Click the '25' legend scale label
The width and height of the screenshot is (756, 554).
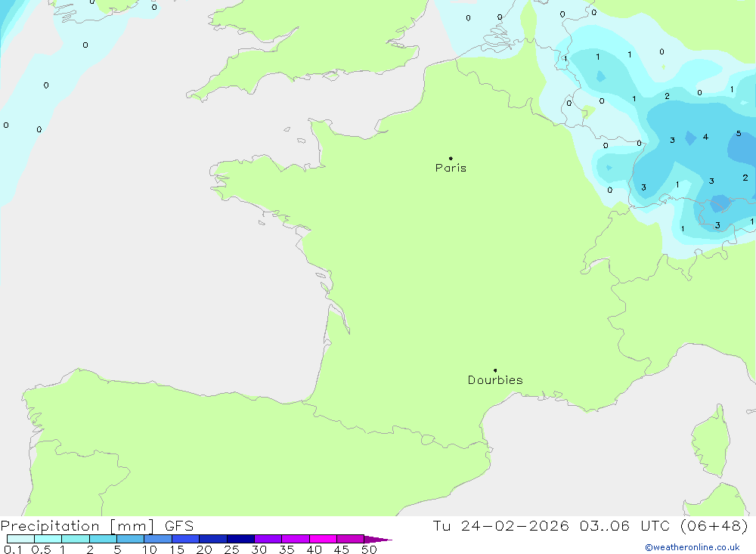[232, 549]
